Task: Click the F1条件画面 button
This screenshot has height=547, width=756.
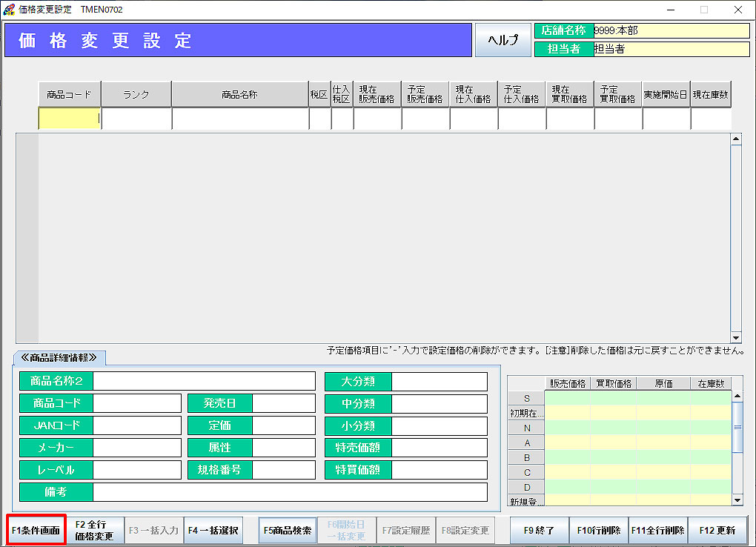Action: click(36, 531)
